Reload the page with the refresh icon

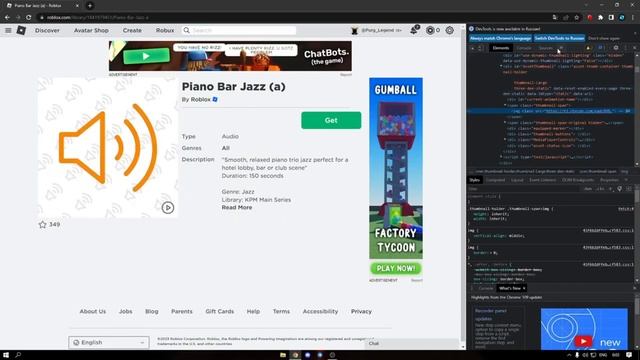tap(29, 18)
